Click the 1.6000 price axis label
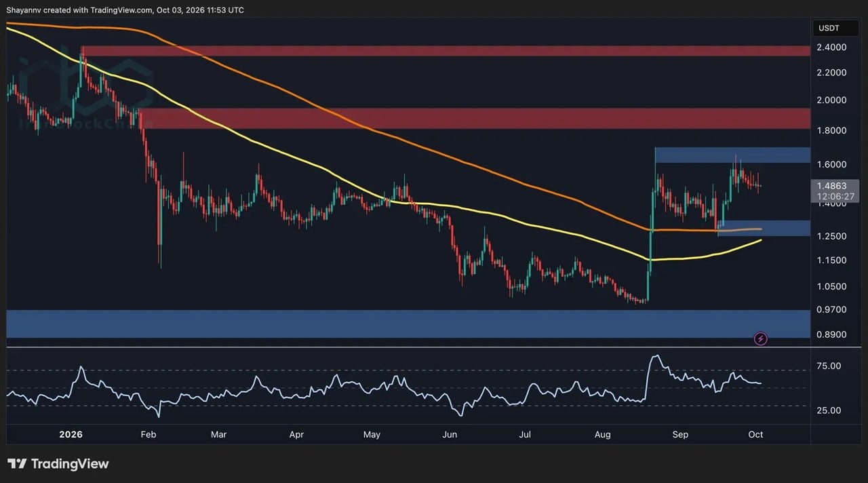868x483 pixels. click(831, 165)
